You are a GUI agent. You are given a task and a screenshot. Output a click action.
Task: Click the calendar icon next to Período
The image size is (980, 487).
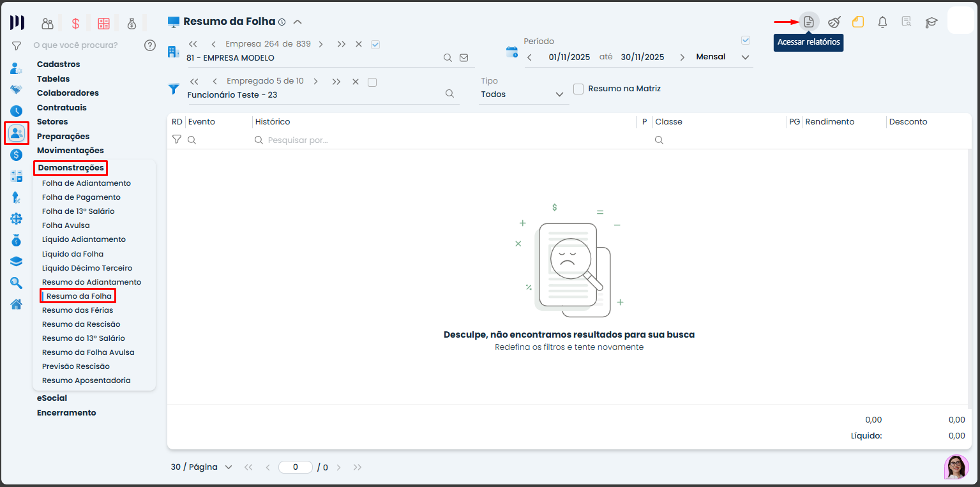pos(512,52)
